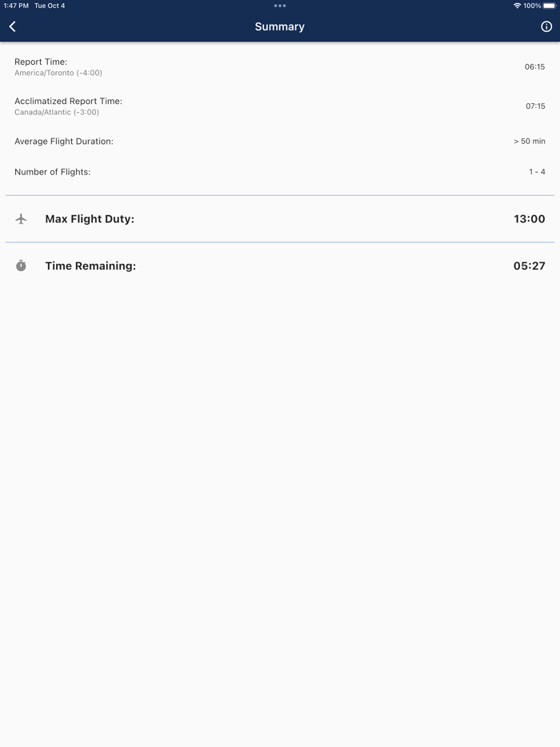Tap the 13:00 max duty value

(x=529, y=219)
